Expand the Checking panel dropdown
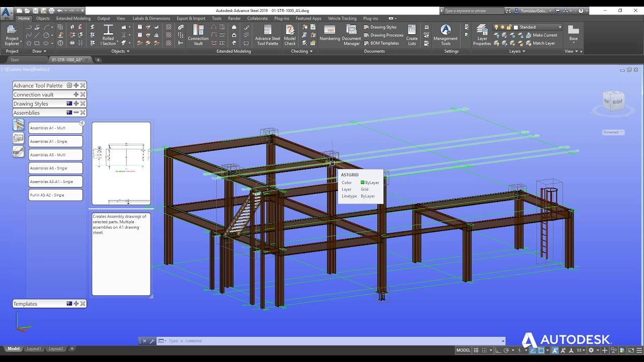This screenshot has width=644, height=362. point(302,51)
